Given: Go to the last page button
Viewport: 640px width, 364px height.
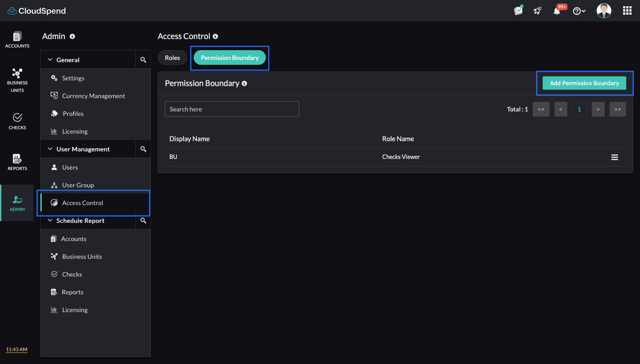Looking at the screenshot, I should (x=617, y=109).
